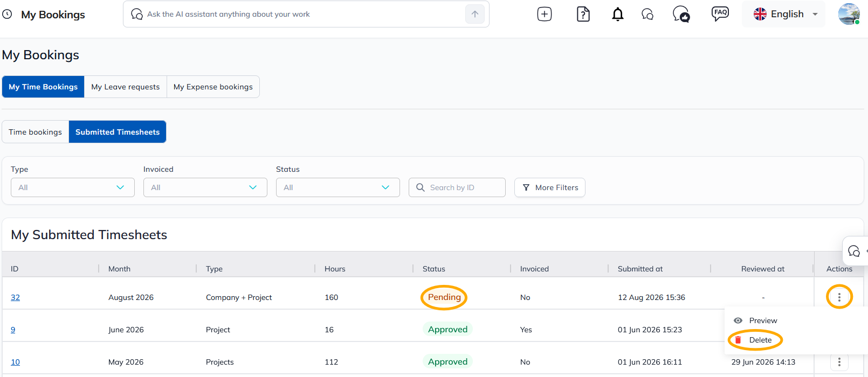This screenshot has height=377, width=868.
Task: Select Submitted Timesheets sub-tab
Action: tap(118, 132)
